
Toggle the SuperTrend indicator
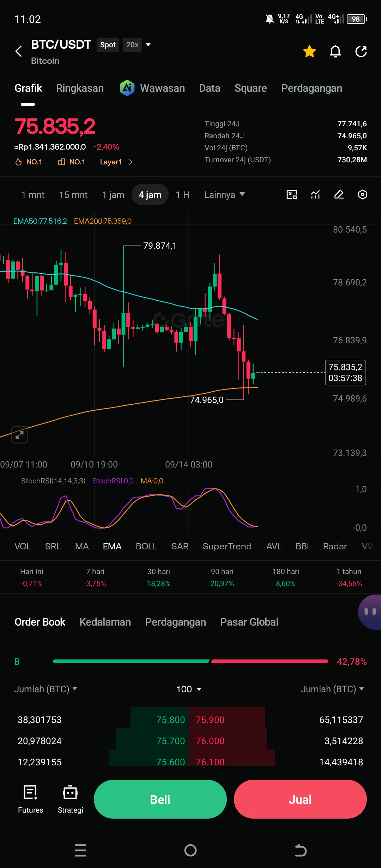[227, 546]
